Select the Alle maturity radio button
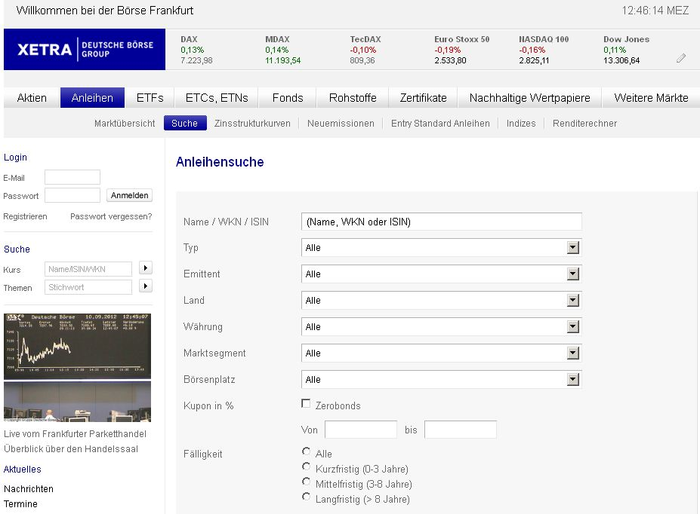 [306, 451]
